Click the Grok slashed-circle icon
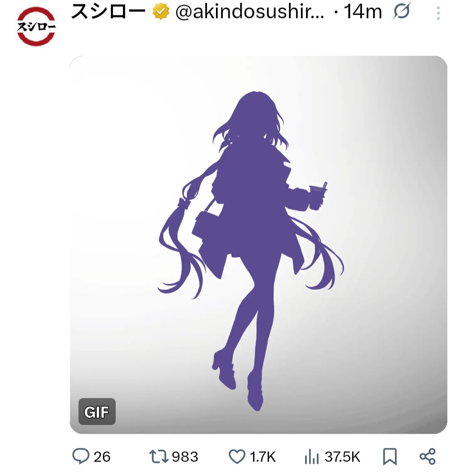The image size is (461, 476). coord(401,11)
